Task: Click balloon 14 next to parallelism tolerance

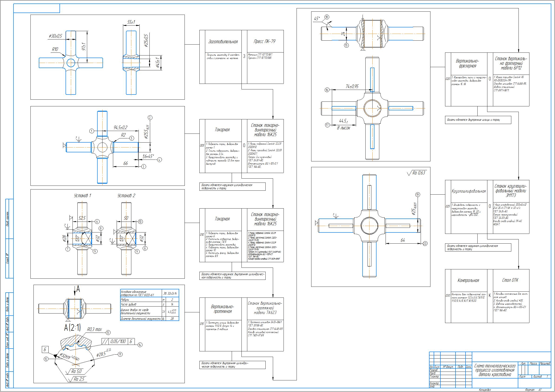Action: 140,345
